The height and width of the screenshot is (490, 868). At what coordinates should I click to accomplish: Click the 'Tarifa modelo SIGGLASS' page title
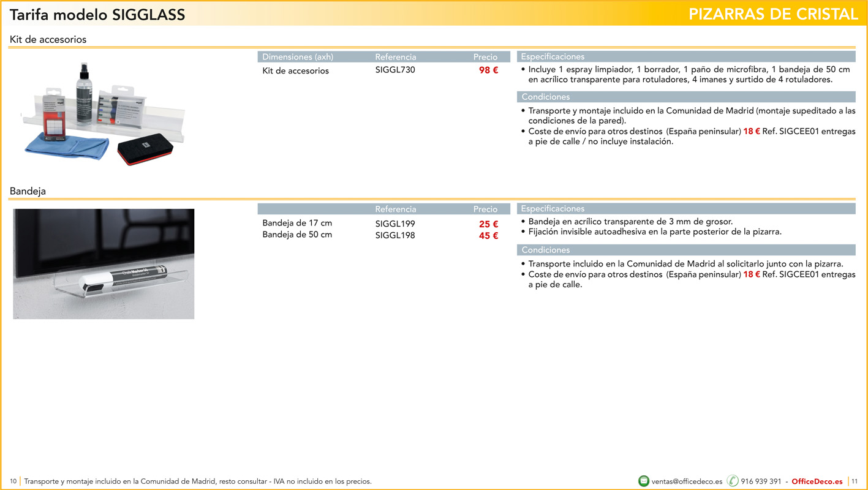click(97, 15)
